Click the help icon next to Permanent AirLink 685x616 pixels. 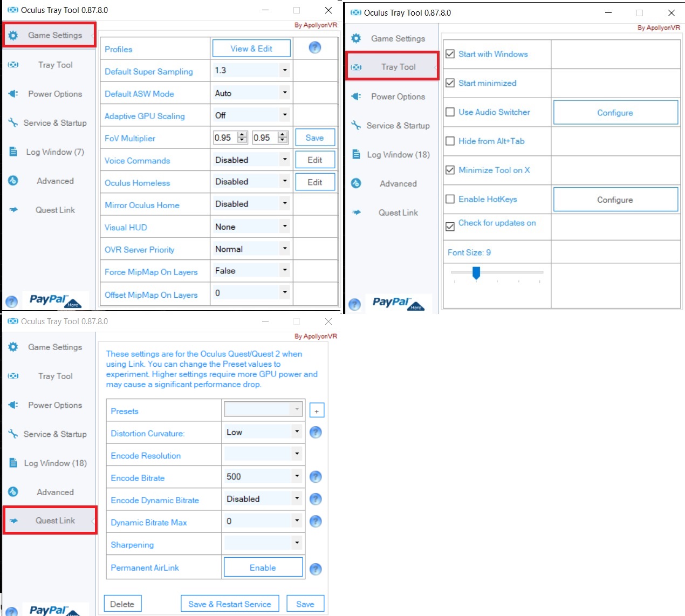coord(316,569)
